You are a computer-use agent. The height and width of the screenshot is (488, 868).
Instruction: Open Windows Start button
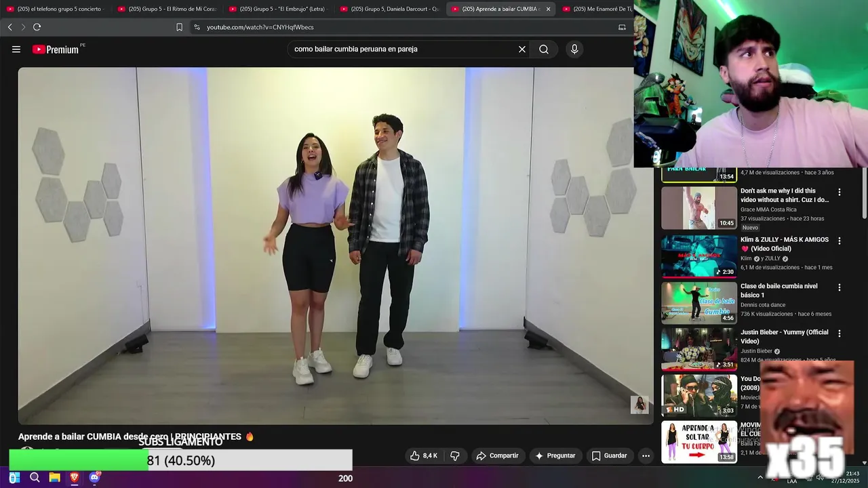click(x=16, y=478)
